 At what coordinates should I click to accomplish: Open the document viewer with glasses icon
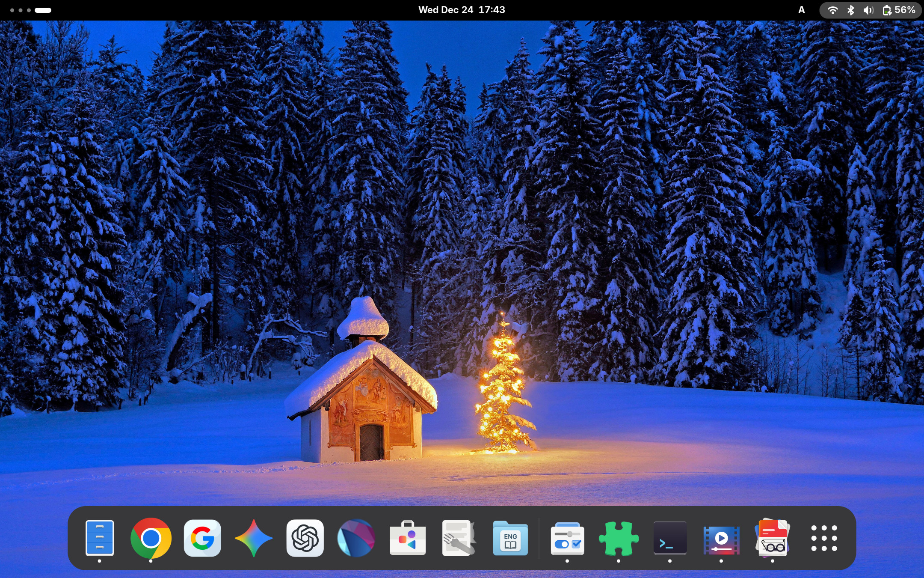click(x=773, y=538)
